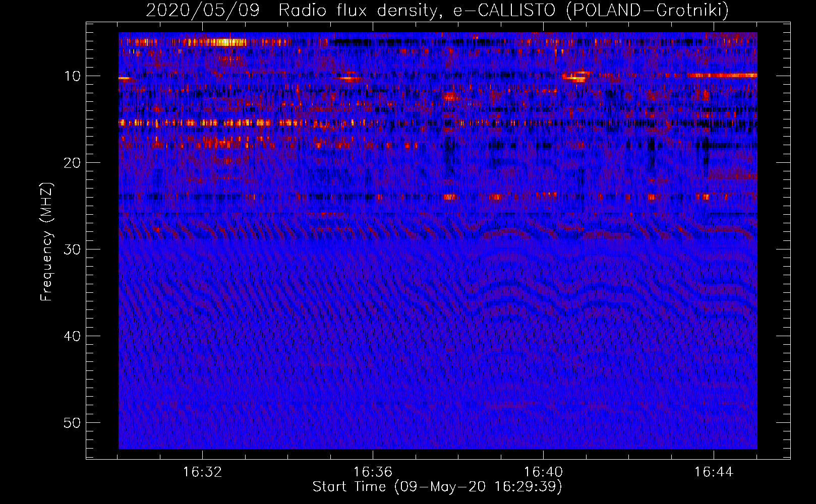Click the Start Time axis label
This screenshot has height=504, width=816.
pyautogui.click(x=437, y=487)
